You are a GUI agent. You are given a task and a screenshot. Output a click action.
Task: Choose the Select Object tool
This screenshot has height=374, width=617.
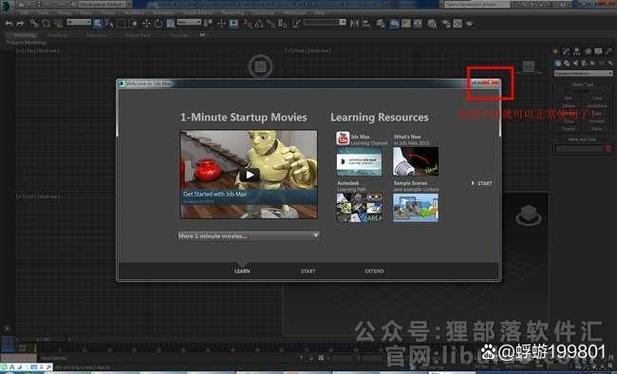[x=97, y=24]
